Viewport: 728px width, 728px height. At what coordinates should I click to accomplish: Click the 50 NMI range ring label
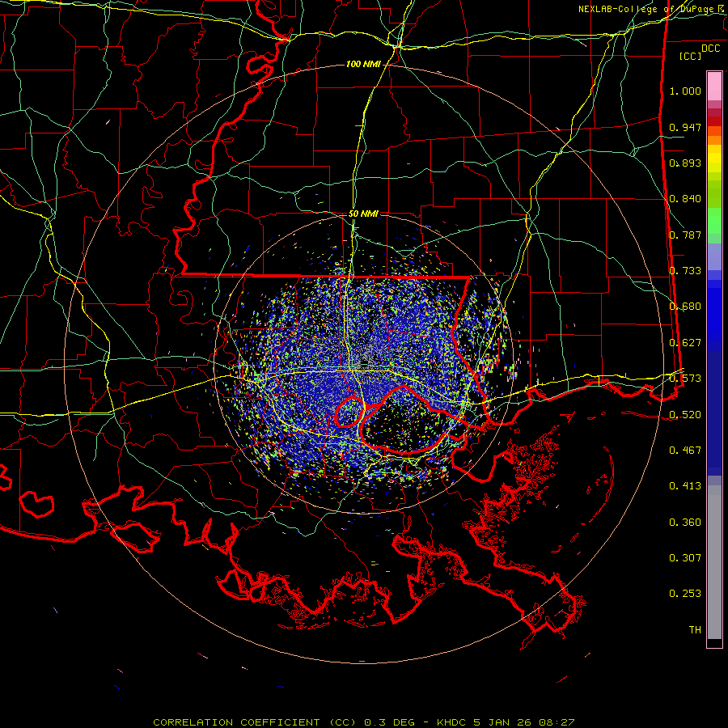(363, 214)
